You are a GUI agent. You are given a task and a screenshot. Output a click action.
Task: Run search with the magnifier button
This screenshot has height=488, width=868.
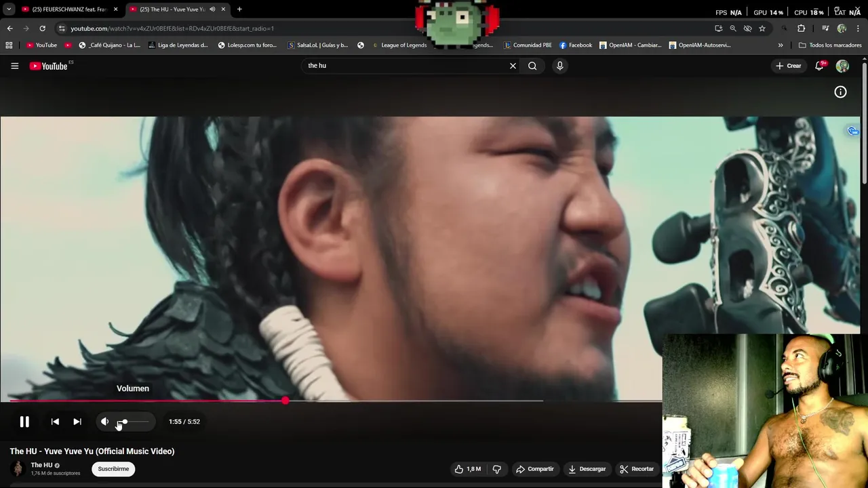click(532, 66)
